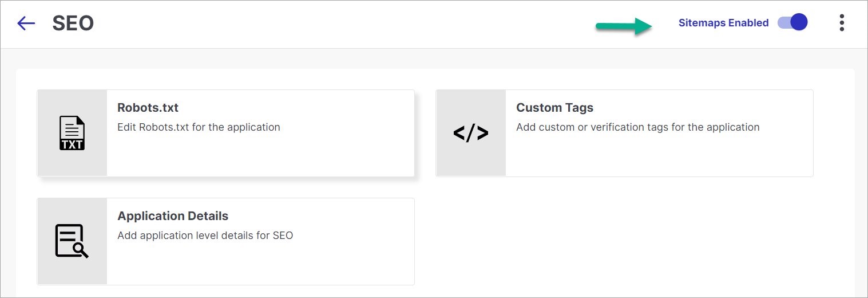This screenshot has height=298, width=868.
Task: Click the Sitemaps Enabled label
Action: tap(723, 23)
